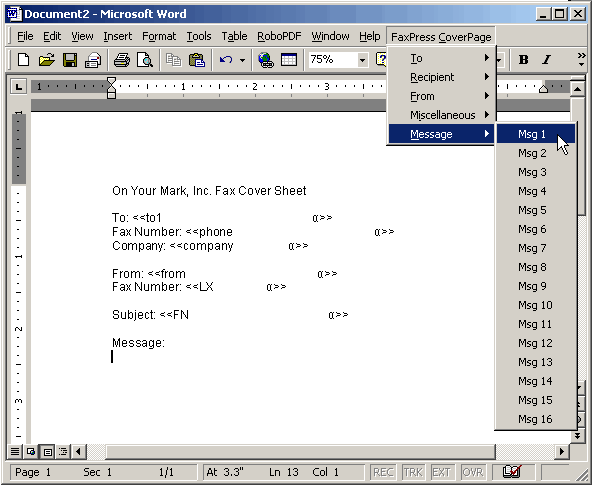Image resolution: width=592 pixels, height=485 pixels.
Task: Create a new blank document
Action: pos(23,60)
